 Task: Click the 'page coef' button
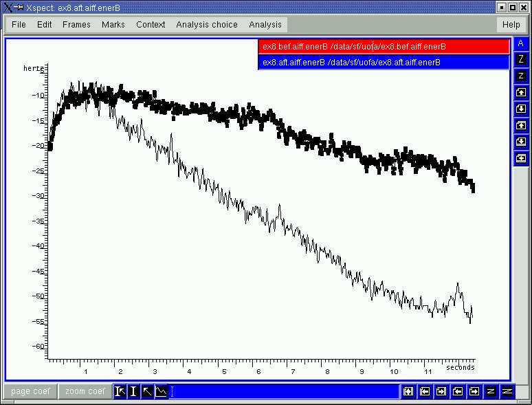pyautogui.click(x=30, y=391)
